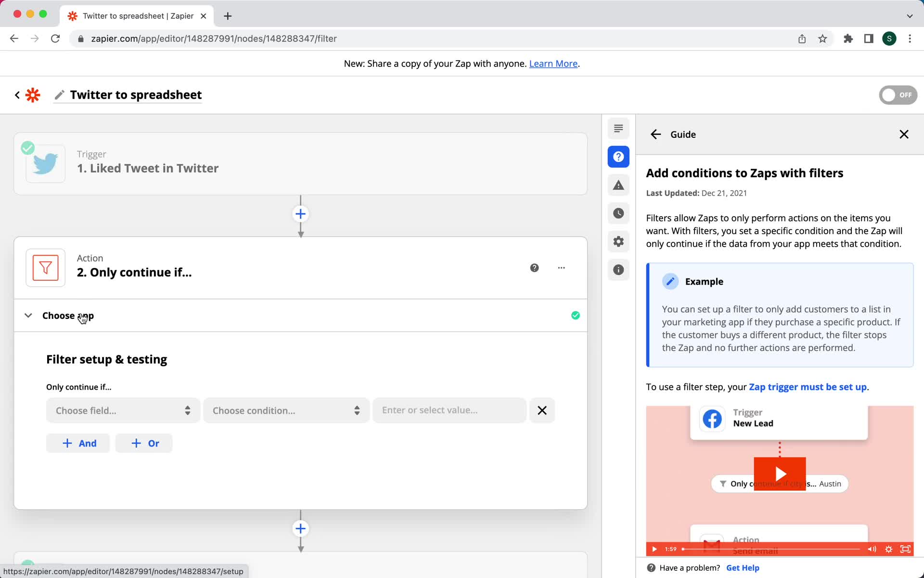This screenshot has height=578, width=924.
Task: Click the history clock sidebar icon
Action: (618, 213)
